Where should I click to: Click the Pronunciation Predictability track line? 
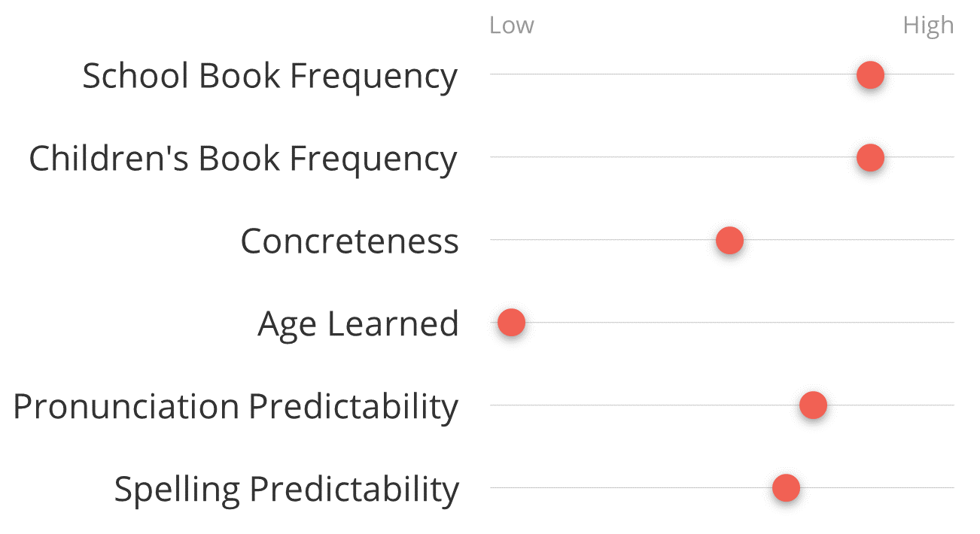tap(722, 405)
